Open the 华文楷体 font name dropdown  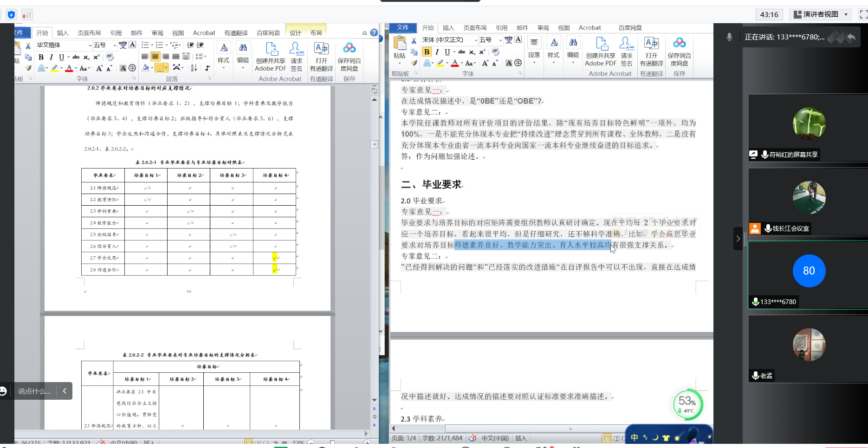[90, 45]
